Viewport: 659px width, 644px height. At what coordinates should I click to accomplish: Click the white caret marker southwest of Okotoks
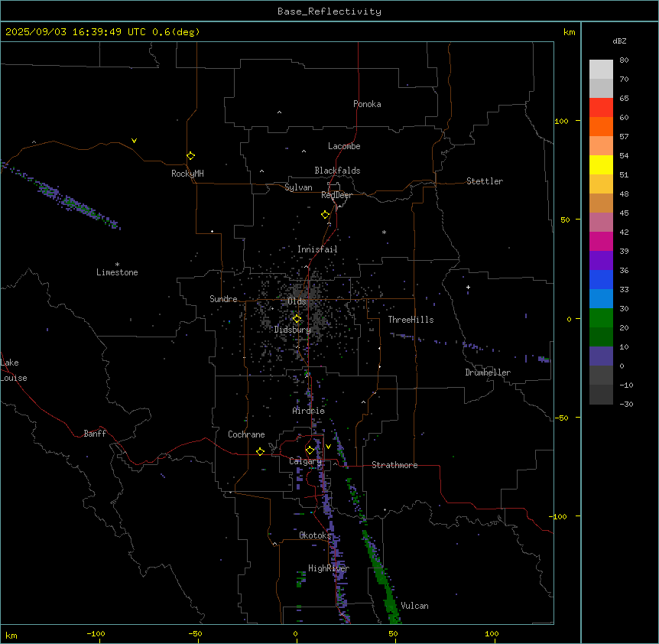[275, 544]
